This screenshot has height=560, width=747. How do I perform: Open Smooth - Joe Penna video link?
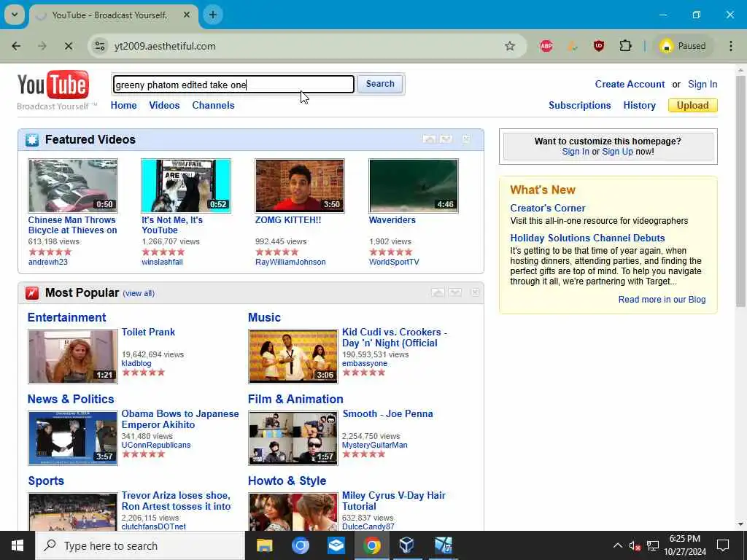point(387,414)
